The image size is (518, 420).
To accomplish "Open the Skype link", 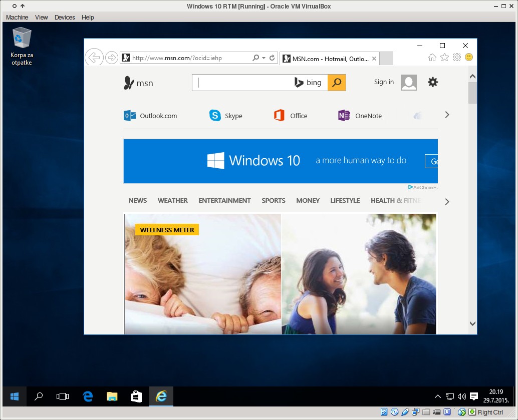I will [x=226, y=116].
